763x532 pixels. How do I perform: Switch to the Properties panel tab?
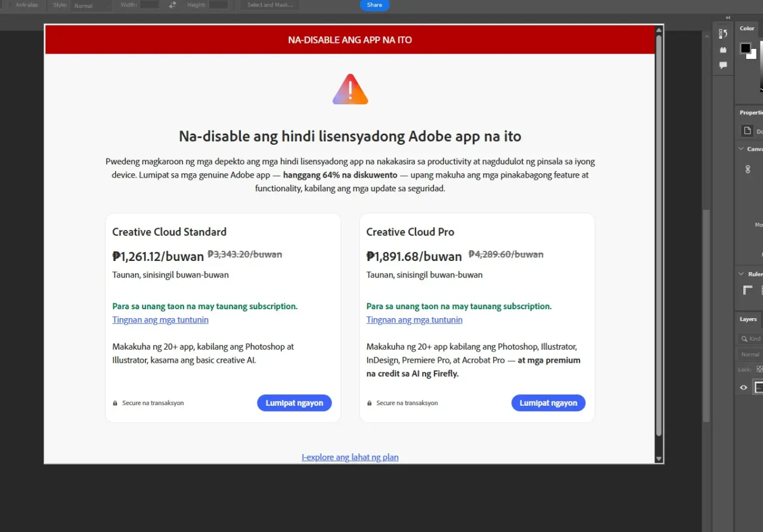pyautogui.click(x=751, y=113)
